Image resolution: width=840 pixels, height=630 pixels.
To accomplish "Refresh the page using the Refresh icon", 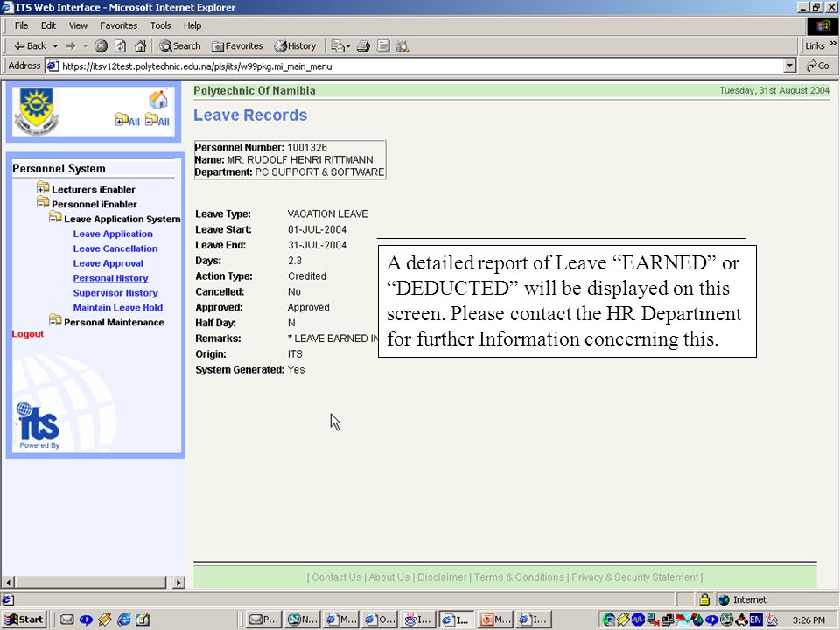I will coord(121,46).
